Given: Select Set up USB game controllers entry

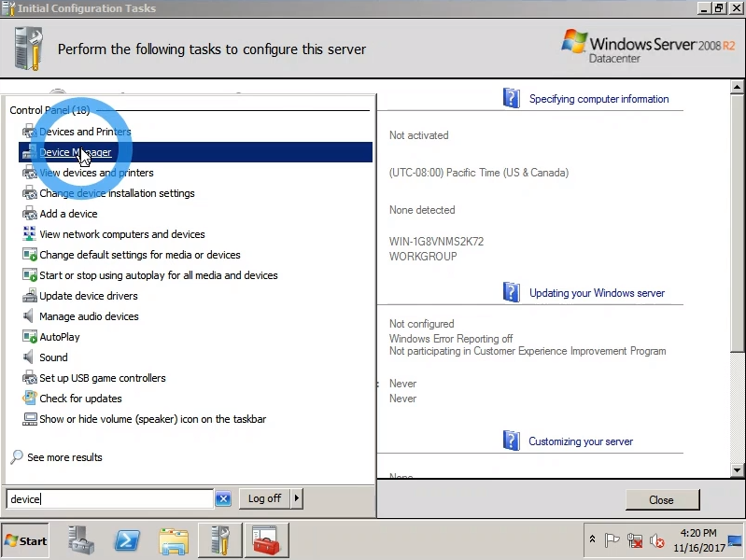Looking at the screenshot, I should tap(103, 378).
